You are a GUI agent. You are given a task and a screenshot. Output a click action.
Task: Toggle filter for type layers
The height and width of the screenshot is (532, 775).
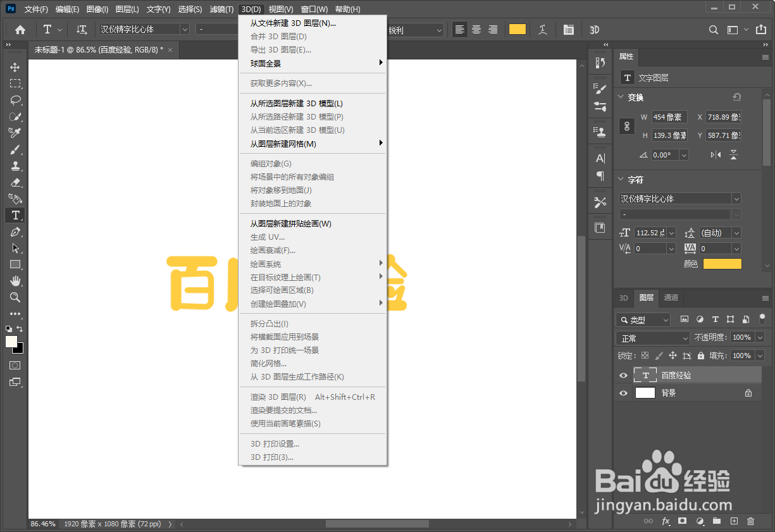715,319
